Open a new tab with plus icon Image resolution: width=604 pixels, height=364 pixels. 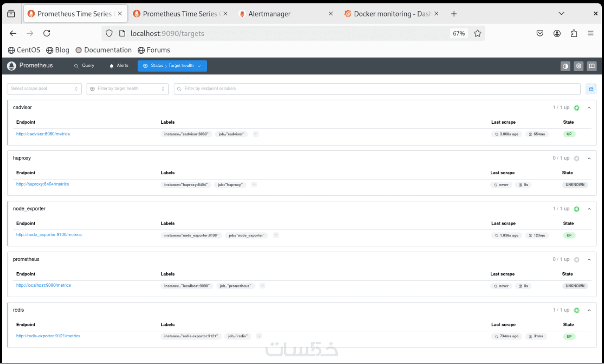click(454, 14)
